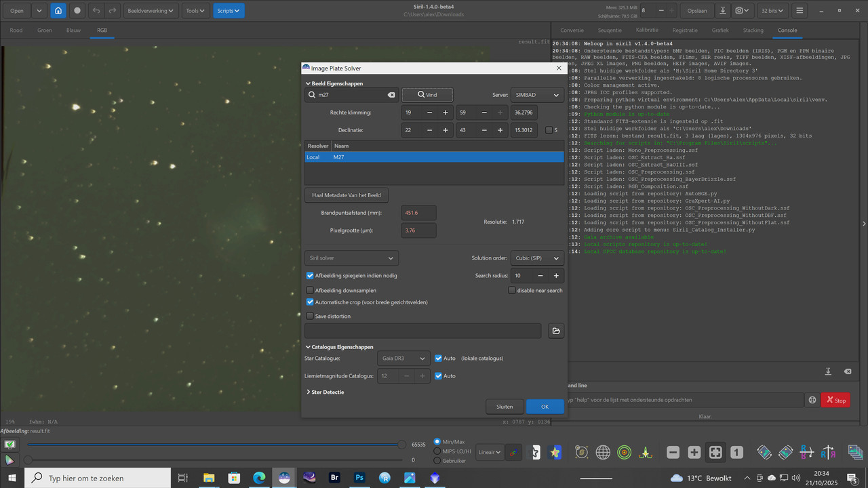Click the Haal Metadata Van het Beeld button
The width and height of the screenshot is (868, 488).
point(347,195)
